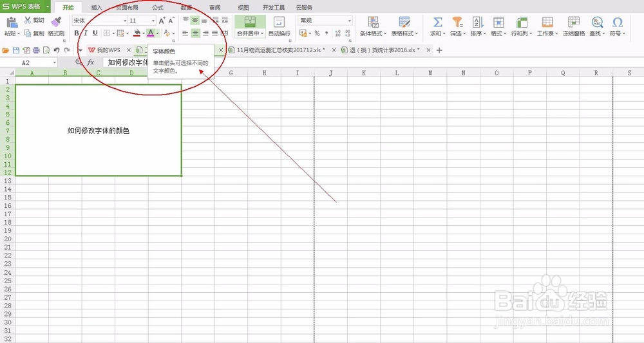
Task: Click the Sum sigma icon
Action: [x=438, y=22]
